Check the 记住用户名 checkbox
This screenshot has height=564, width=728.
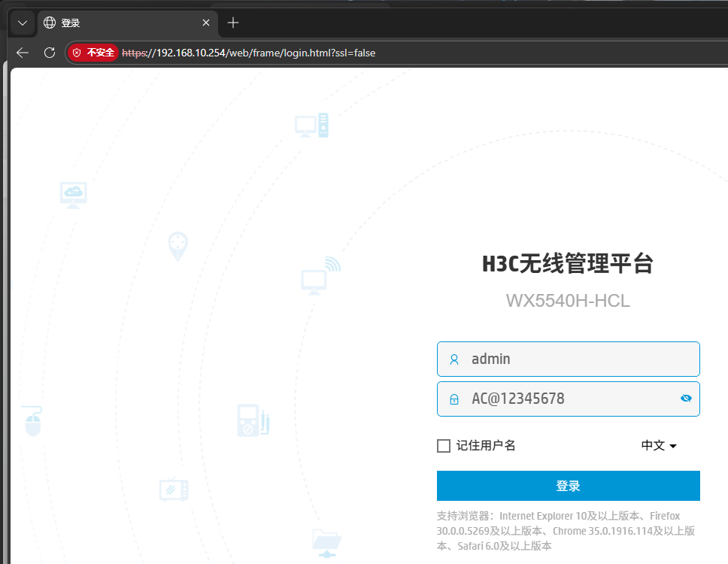(444, 446)
